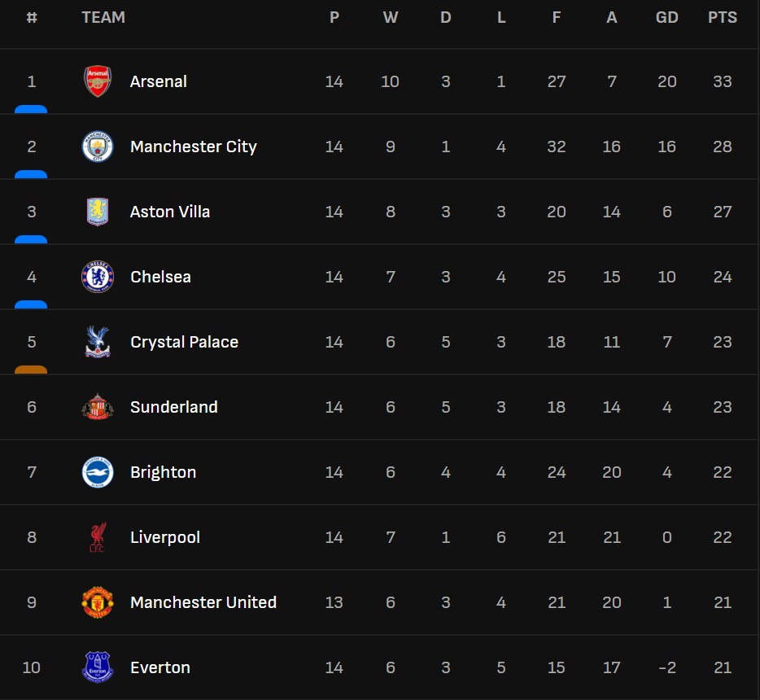Click the Crystal Palace club crest
The width and height of the screenshot is (760, 700).
point(98,342)
